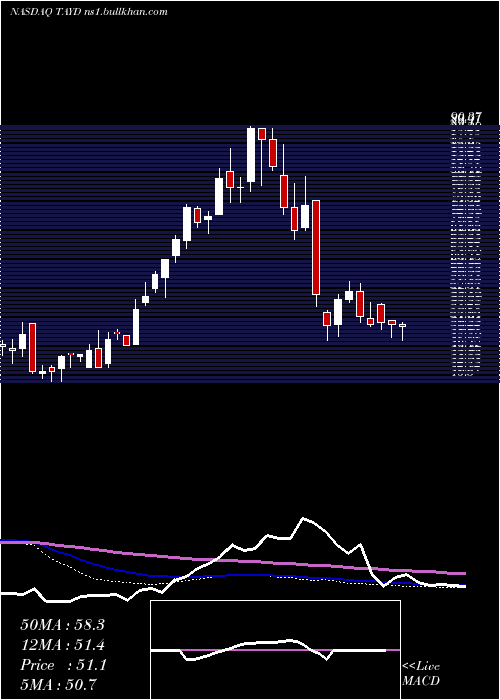Click the 5MA : 50.7 label

pos(58,685)
